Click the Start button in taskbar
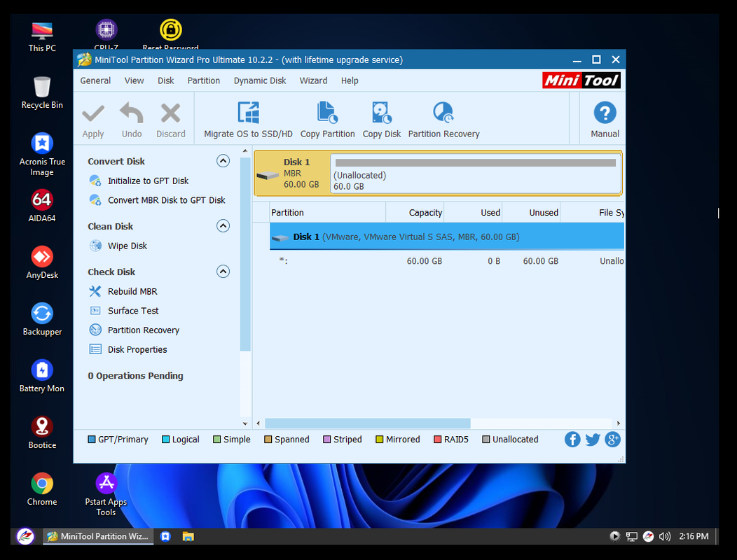737x560 pixels. (x=25, y=536)
